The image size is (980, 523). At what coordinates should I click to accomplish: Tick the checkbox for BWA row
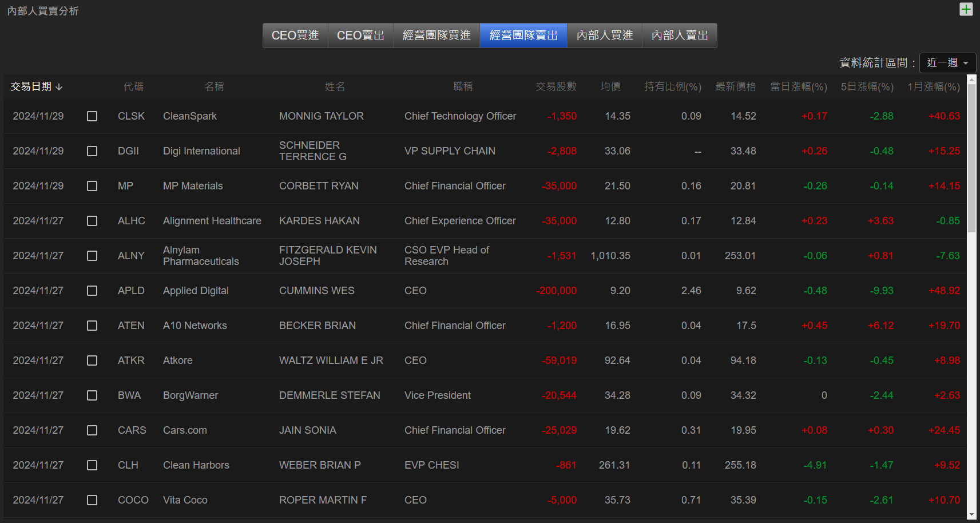pyautogui.click(x=92, y=395)
